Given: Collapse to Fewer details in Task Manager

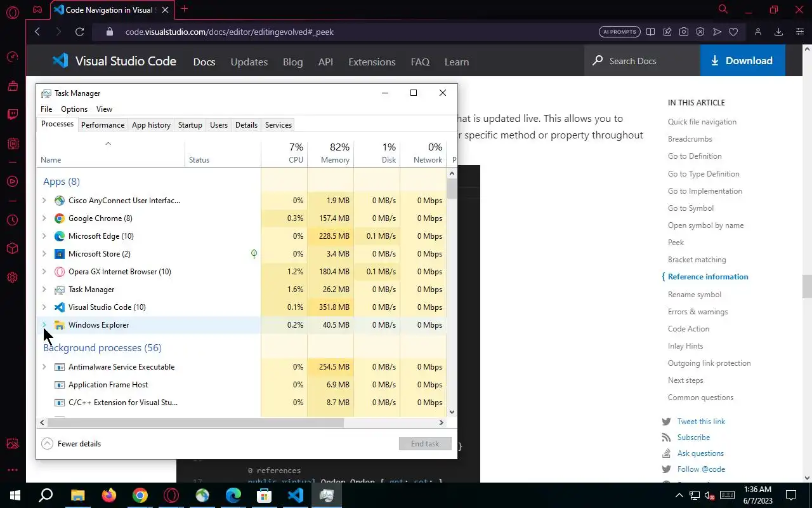Looking at the screenshot, I should [71, 443].
